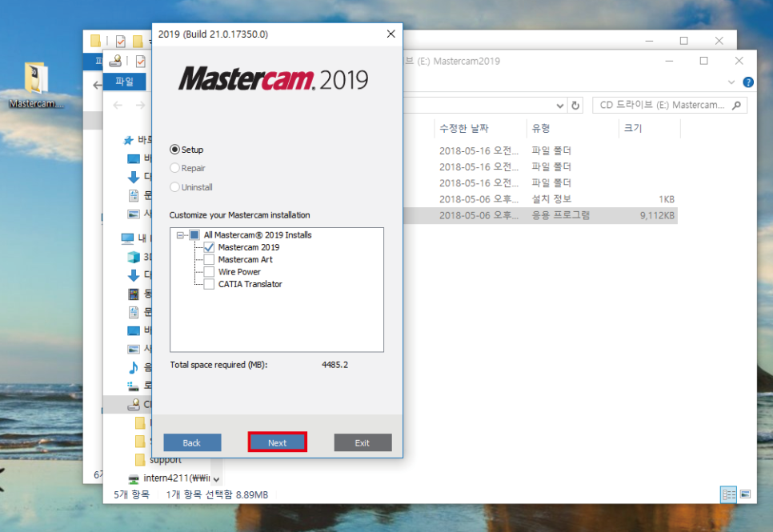Enable the CATIA Translator checkbox
The image size is (773, 532).
[x=209, y=284]
